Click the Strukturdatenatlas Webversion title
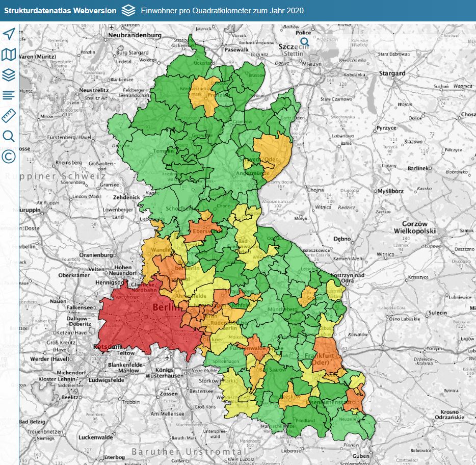The image size is (476, 465). pyautogui.click(x=60, y=11)
